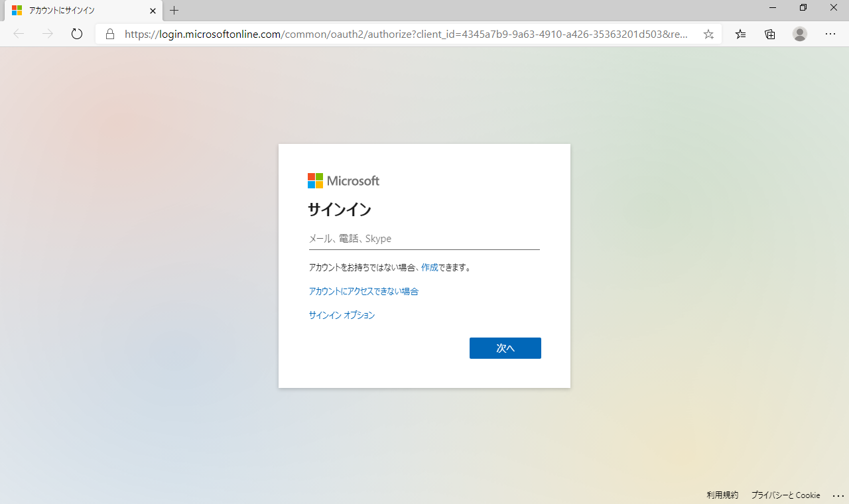Open a new tab with plus
The image size is (849, 504).
[174, 11]
